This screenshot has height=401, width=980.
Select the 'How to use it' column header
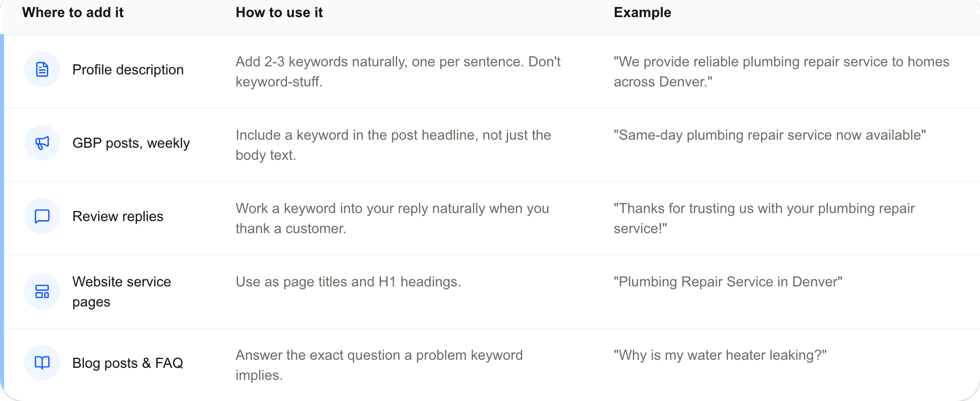(x=279, y=13)
